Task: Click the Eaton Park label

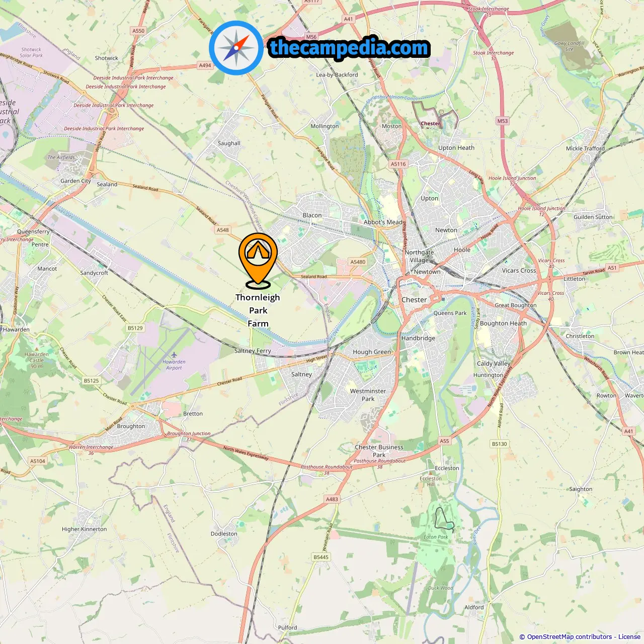Action: tap(436, 537)
